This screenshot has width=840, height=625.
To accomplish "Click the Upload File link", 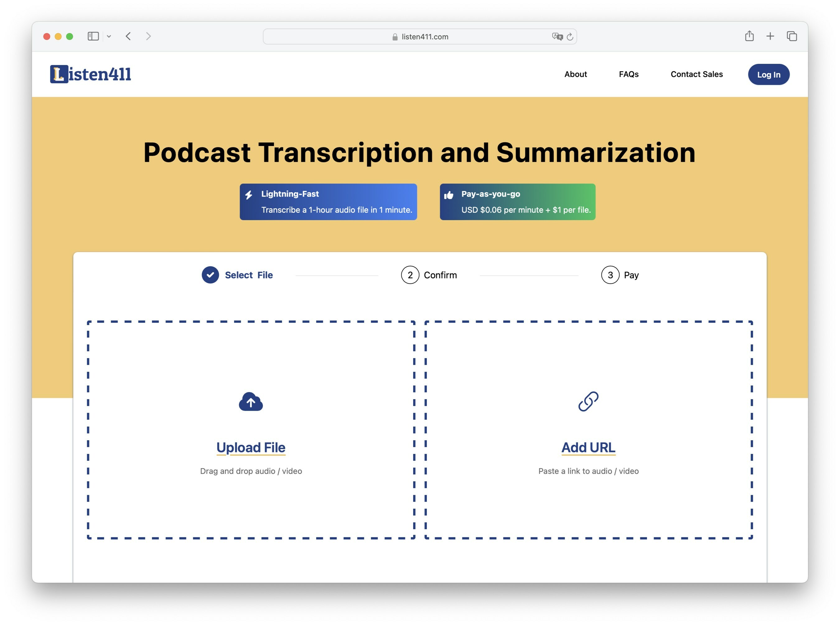I will tap(250, 448).
